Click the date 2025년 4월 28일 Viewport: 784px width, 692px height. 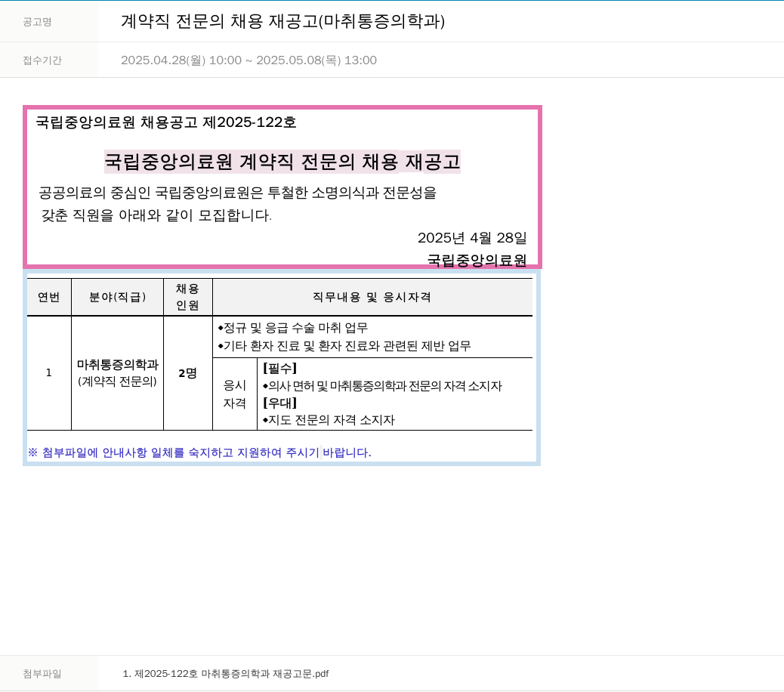point(472,237)
